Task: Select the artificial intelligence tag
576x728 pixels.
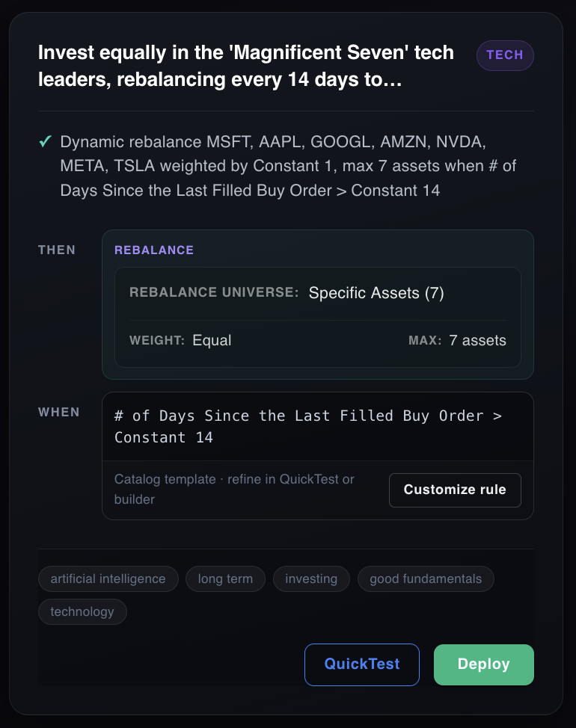Action: [108, 579]
